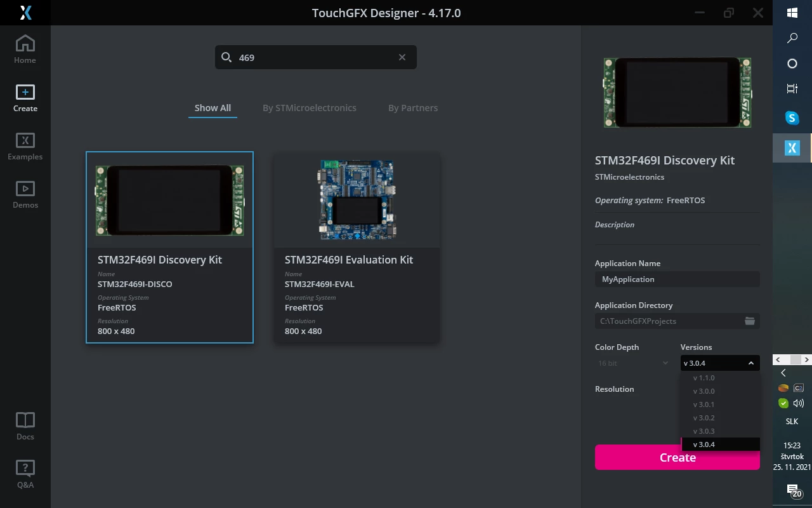Switch to the Show All tab
Viewport: 812px width, 508px height.
pos(213,108)
